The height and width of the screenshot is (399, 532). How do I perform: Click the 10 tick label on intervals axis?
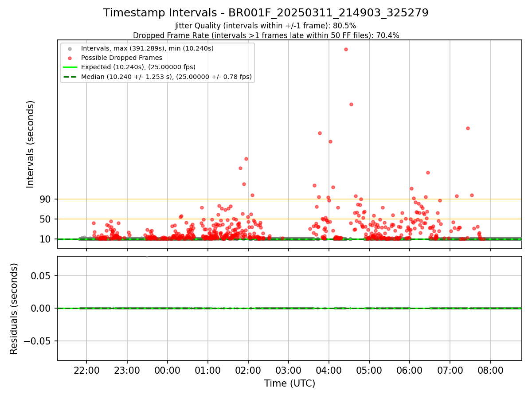(45, 239)
